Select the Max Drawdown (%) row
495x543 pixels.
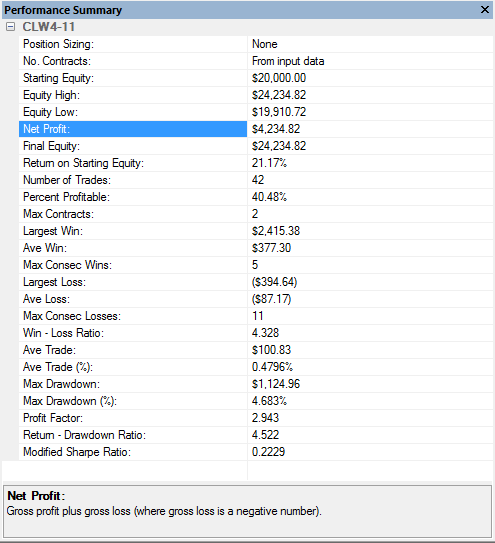[x=256, y=401]
